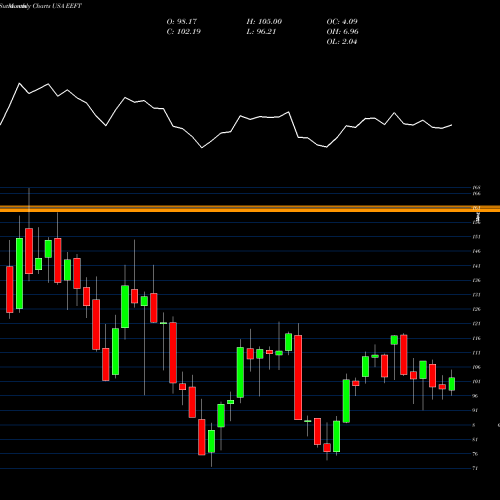Click the 121 price axis label
Image resolution: width=500 pixels, height=500 pixels.
476,324
